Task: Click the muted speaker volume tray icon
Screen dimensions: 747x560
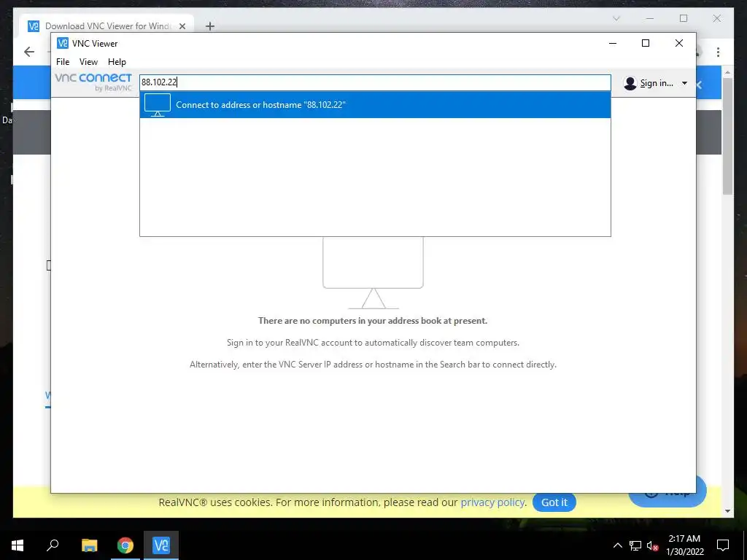Action: [x=652, y=546]
